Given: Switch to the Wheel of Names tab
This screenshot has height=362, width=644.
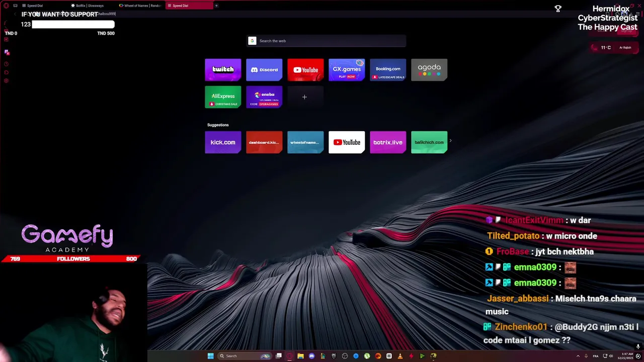Looking at the screenshot, I should coord(139,6).
